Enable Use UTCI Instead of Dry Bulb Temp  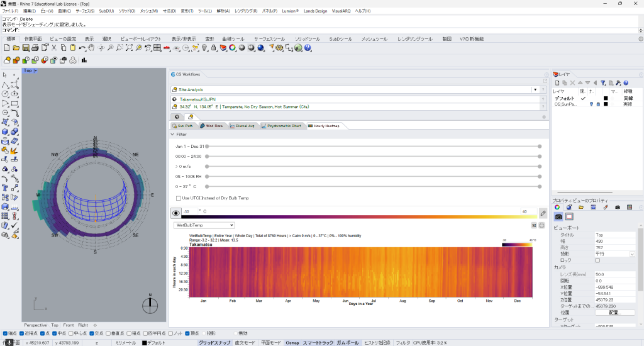point(179,198)
